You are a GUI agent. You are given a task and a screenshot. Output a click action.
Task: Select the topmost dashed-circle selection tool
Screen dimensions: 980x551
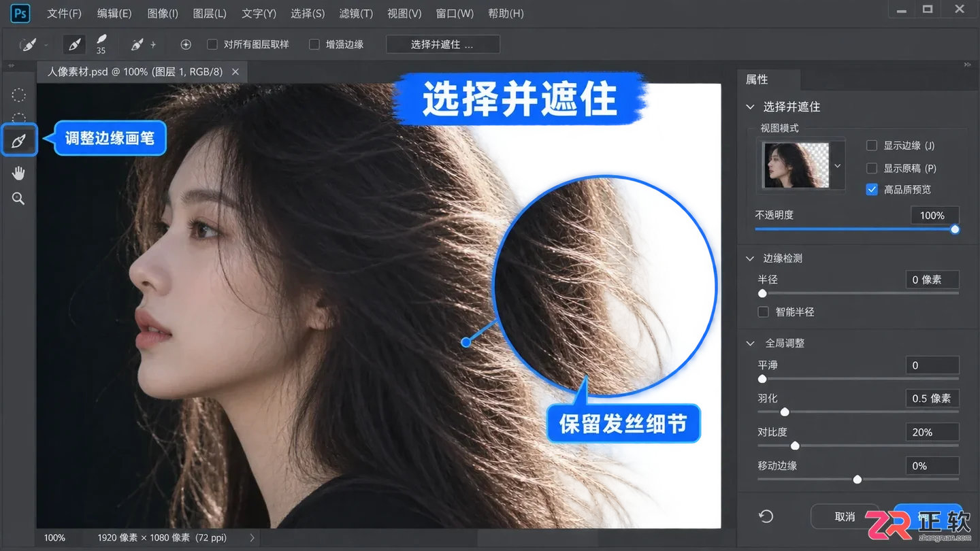[19, 95]
